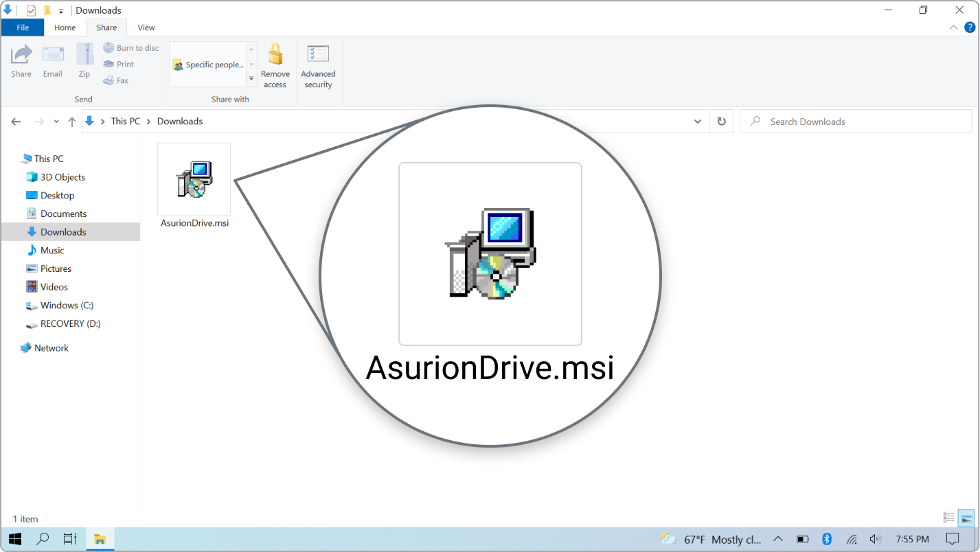This screenshot has height=552, width=980.
Task: Click the volume speaker icon
Action: (875, 539)
